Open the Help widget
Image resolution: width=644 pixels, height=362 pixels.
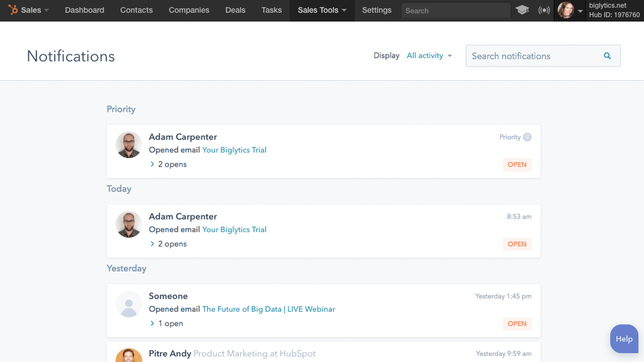pos(624,339)
